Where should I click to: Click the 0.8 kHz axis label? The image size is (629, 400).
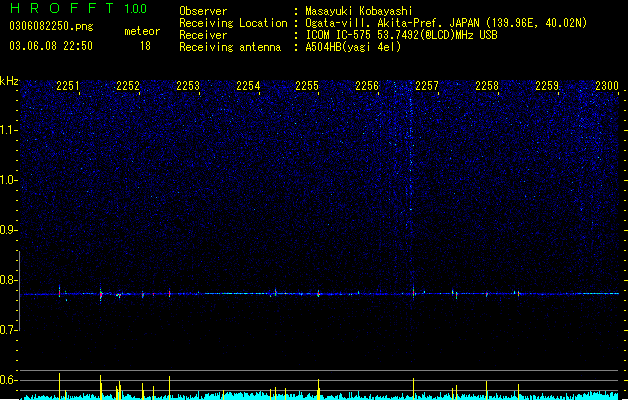click(x=8, y=280)
